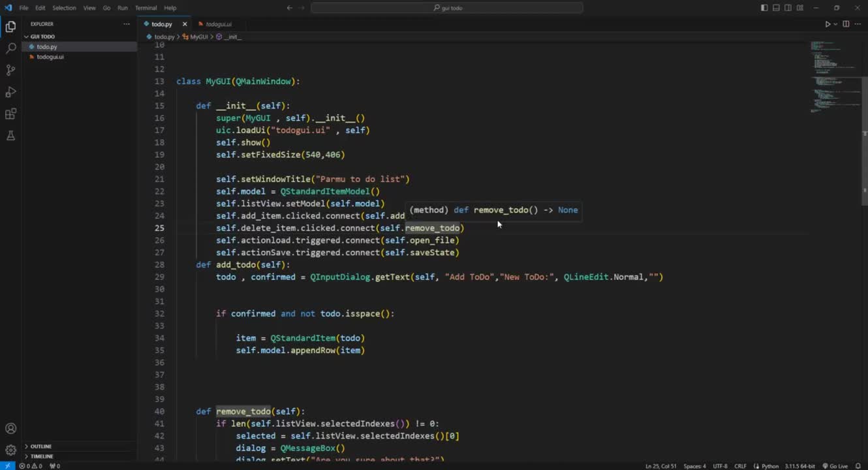Screen dimensions: 868x470
Task: Open the Accounts menu icon
Action: [x=10, y=429]
